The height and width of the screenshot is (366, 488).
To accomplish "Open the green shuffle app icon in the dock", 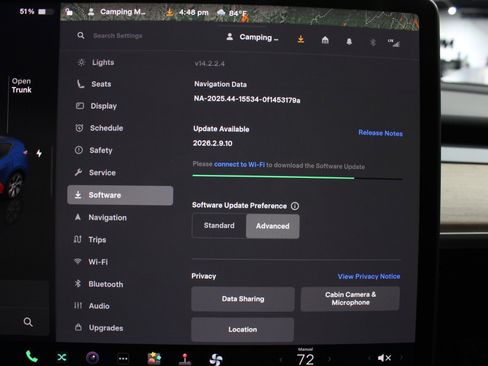I will click(x=62, y=358).
